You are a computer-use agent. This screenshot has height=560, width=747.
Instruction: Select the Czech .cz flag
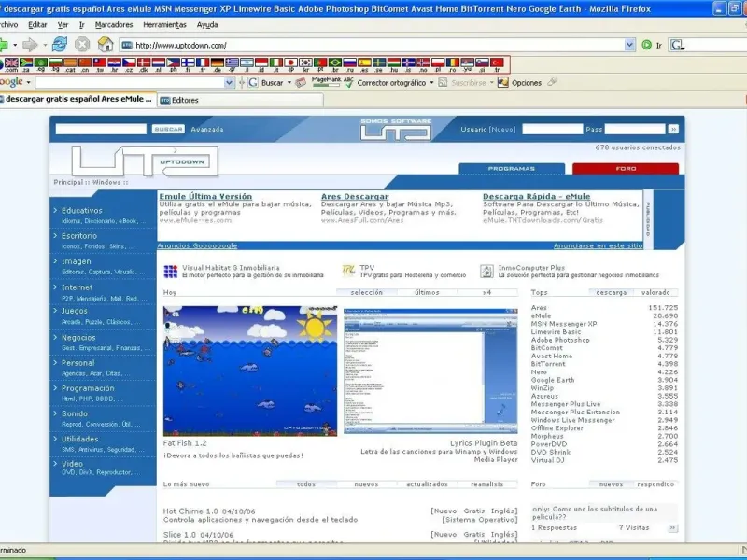129,63
